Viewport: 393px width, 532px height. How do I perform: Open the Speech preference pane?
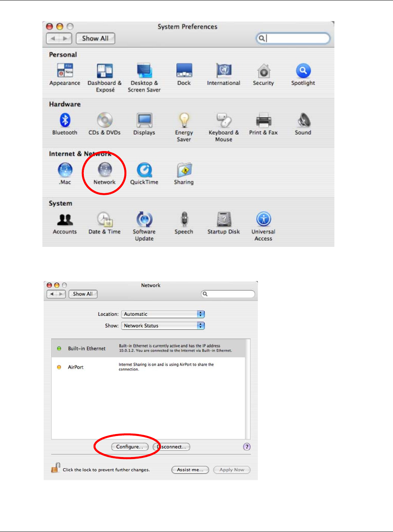[184, 223]
